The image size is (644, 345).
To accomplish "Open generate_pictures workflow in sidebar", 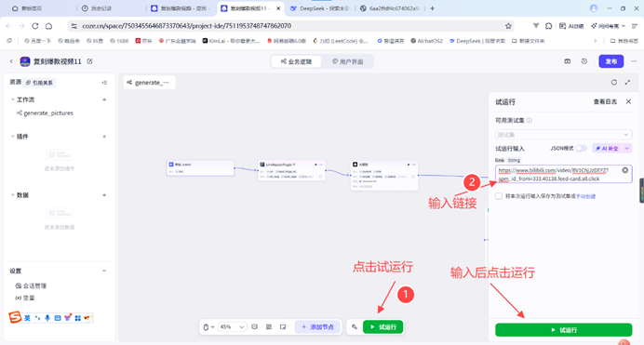I will pyautogui.click(x=48, y=113).
